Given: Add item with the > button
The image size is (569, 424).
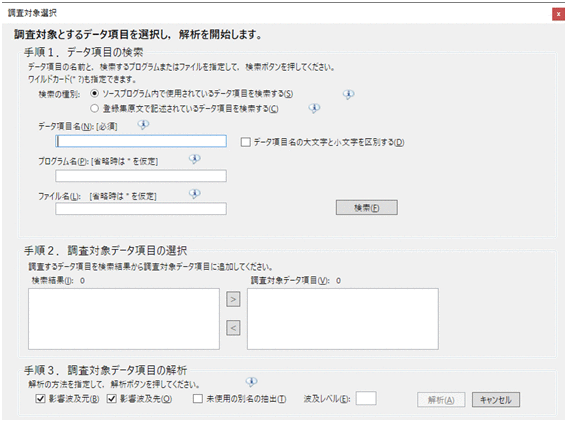Looking at the screenshot, I should coord(233,299).
